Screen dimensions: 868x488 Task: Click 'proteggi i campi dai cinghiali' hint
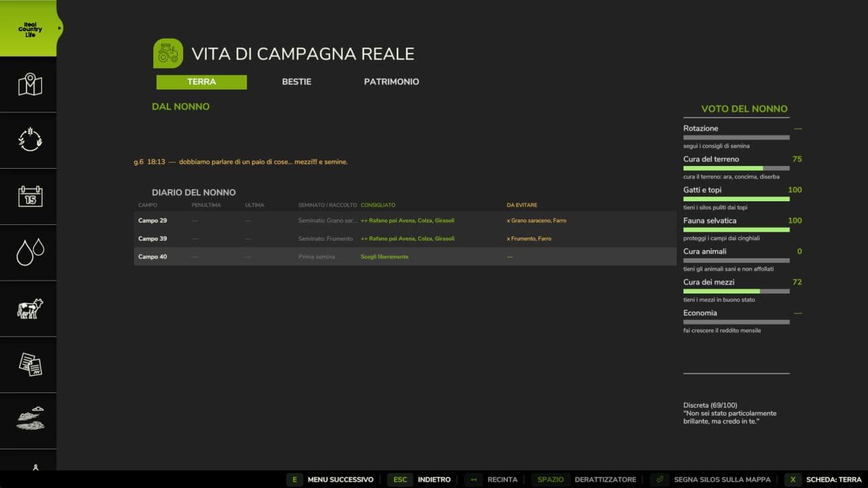click(x=722, y=238)
